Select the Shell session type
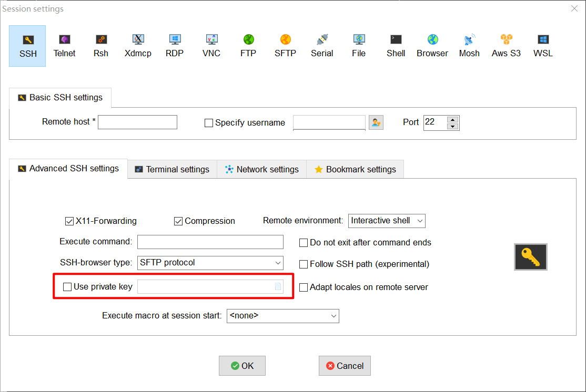Image resolution: width=586 pixels, height=392 pixels. click(x=396, y=46)
